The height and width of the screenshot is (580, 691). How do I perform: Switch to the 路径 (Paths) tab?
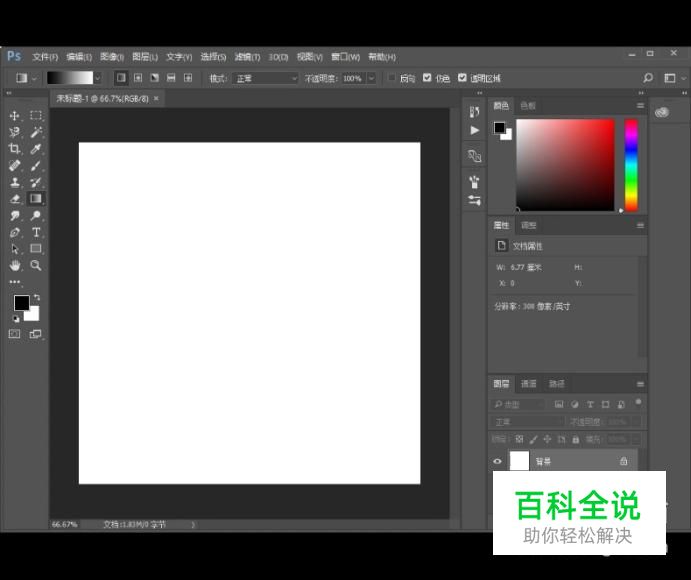tap(556, 384)
